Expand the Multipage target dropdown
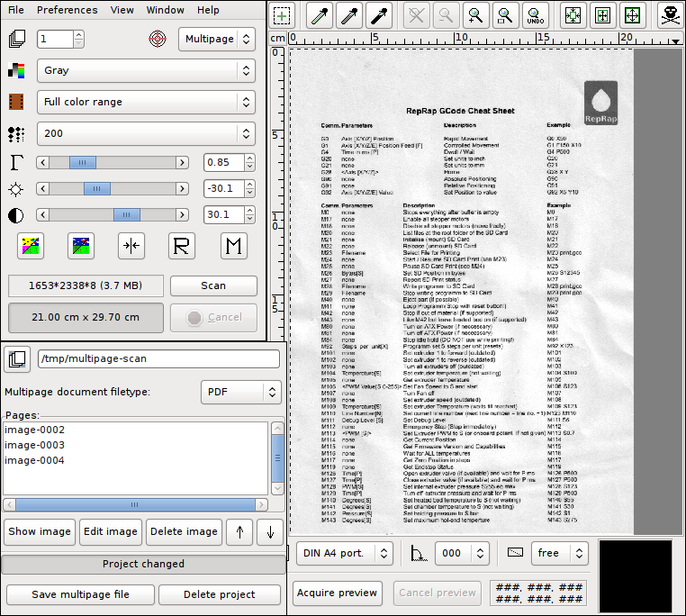Image resolution: width=686 pixels, height=616 pixels. click(x=216, y=39)
